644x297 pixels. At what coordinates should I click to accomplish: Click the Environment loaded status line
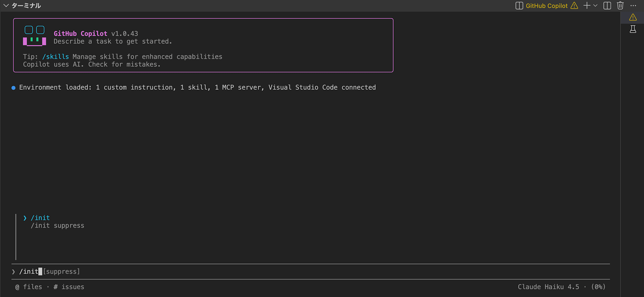tap(197, 87)
